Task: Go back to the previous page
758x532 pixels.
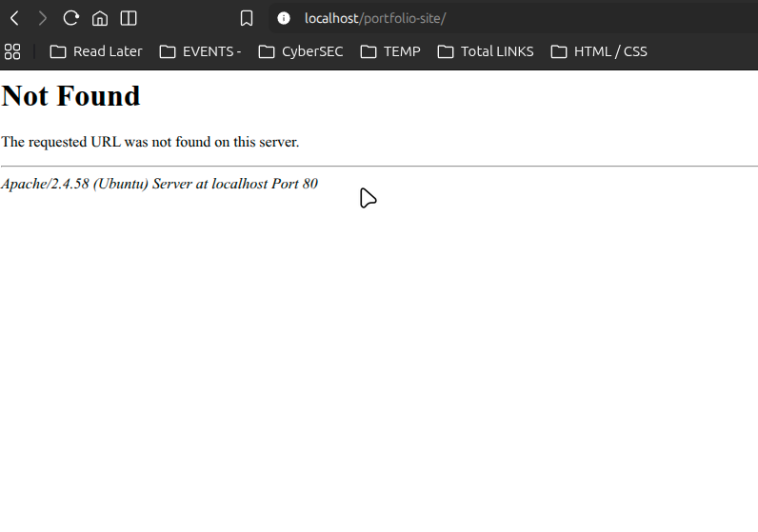Action: 14,18
